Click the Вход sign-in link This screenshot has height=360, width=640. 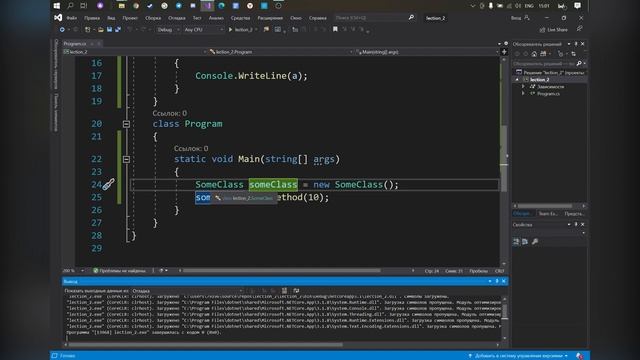[x=520, y=18]
